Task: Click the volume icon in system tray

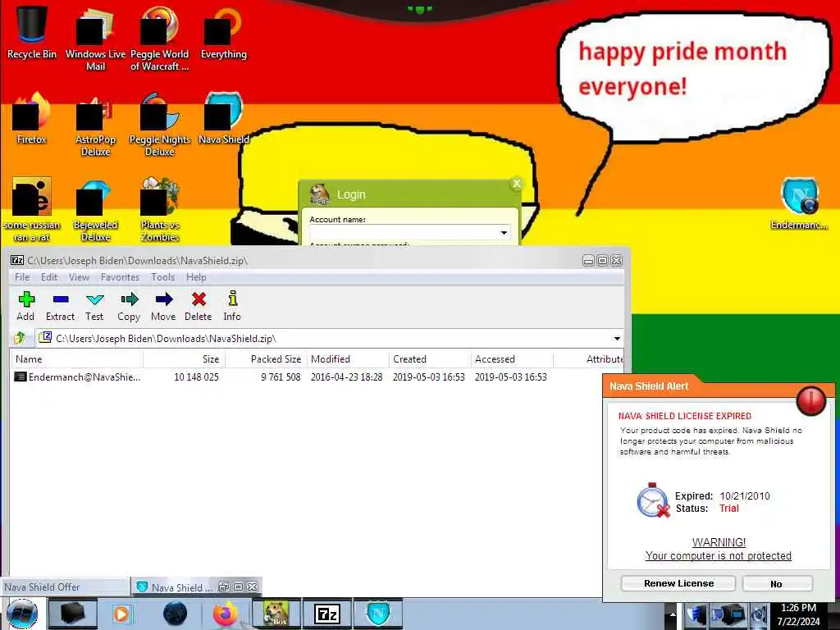Action: coord(760,615)
